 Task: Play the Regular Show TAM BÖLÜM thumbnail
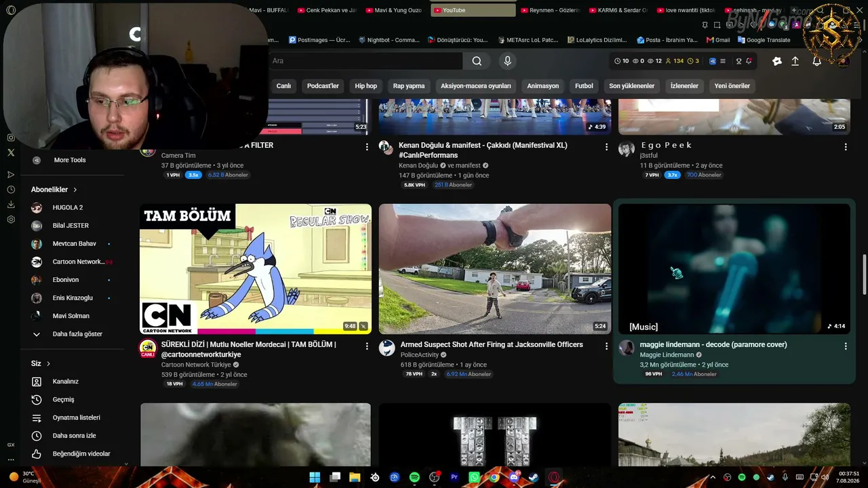point(256,269)
